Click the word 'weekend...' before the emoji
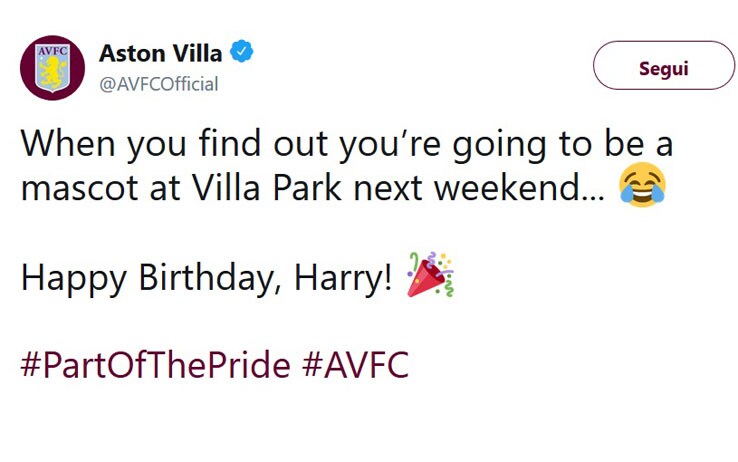The height and width of the screenshot is (462, 738). coord(519,188)
